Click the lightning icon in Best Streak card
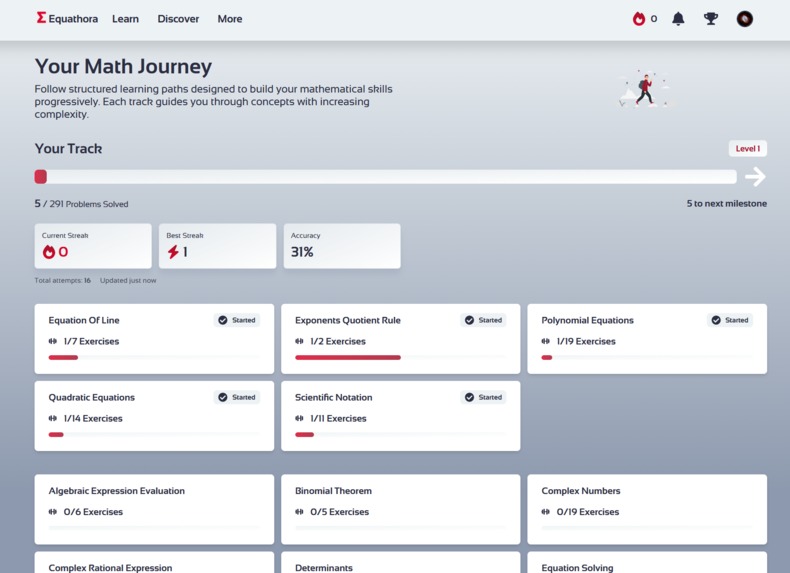This screenshot has width=790, height=573. click(x=173, y=251)
